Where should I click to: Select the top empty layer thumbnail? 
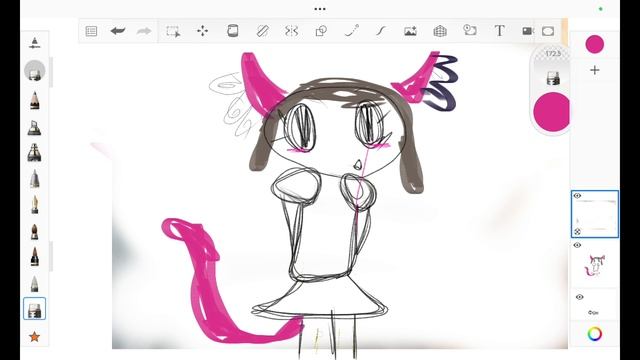595,214
